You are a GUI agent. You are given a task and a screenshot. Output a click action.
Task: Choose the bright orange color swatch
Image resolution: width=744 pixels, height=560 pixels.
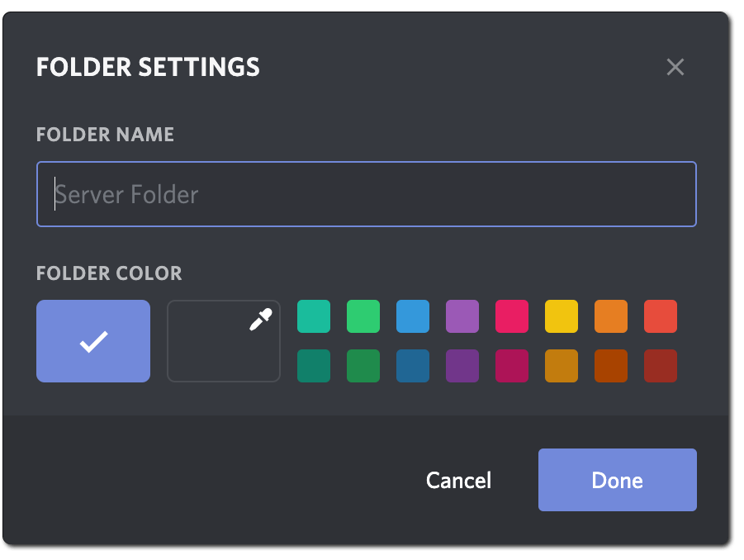(611, 316)
